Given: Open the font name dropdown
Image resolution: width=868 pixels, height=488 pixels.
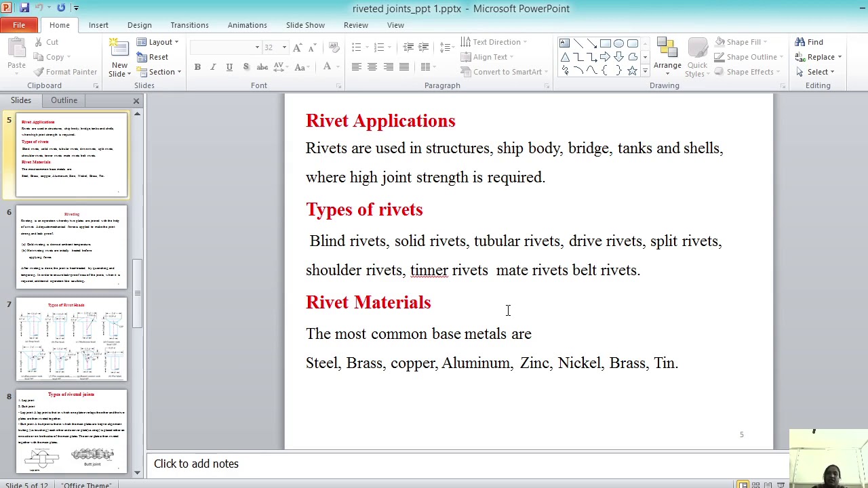Looking at the screenshot, I should [x=257, y=47].
